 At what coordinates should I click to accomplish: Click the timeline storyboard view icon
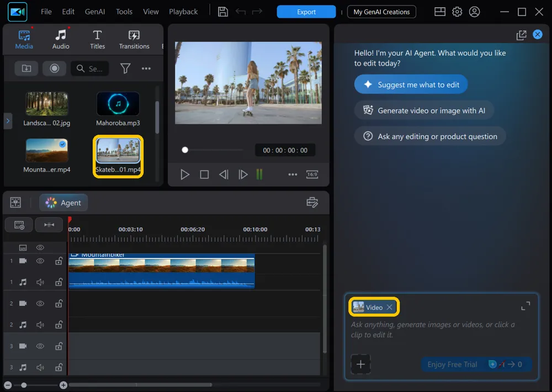pyautogui.click(x=15, y=203)
